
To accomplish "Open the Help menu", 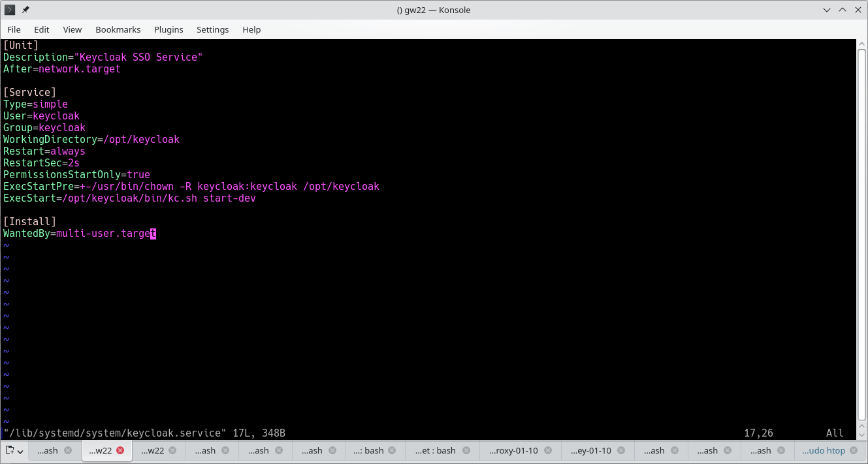I will click(x=251, y=29).
